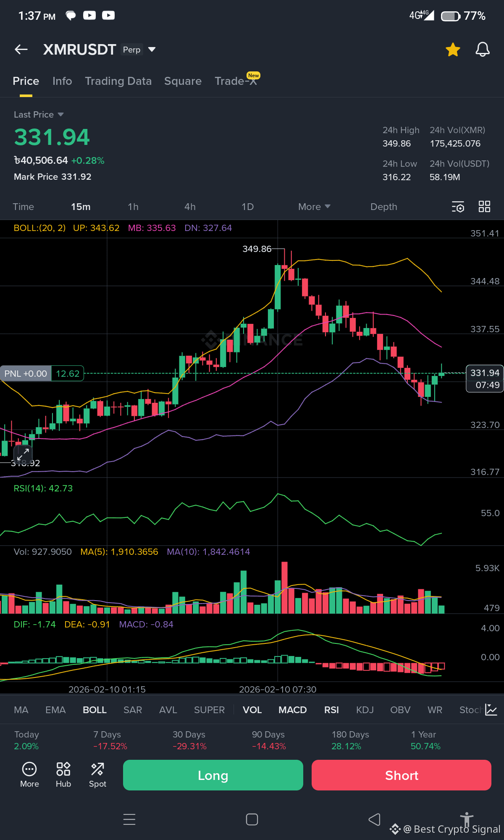Viewport: 504px width, 840px height.
Task: Open indicator settings chart icon
Action: coord(491,710)
